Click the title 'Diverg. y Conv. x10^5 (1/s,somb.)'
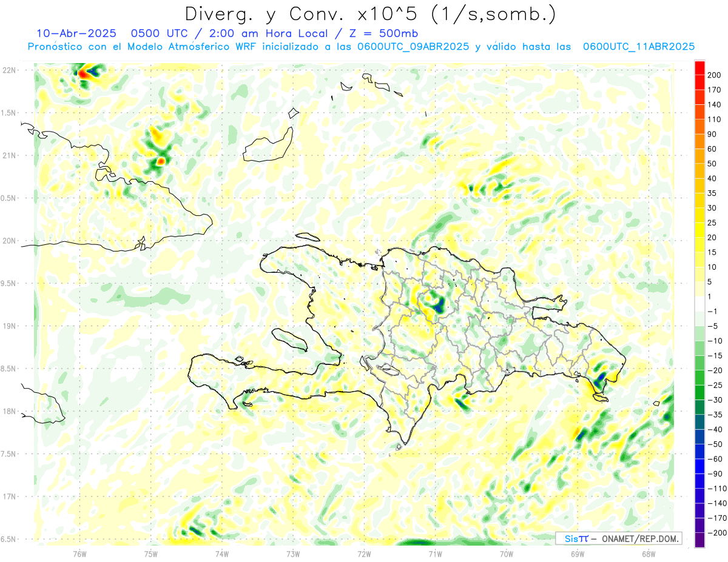Image resolution: width=728 pixels, height=562 pixels. coord(370,13)
